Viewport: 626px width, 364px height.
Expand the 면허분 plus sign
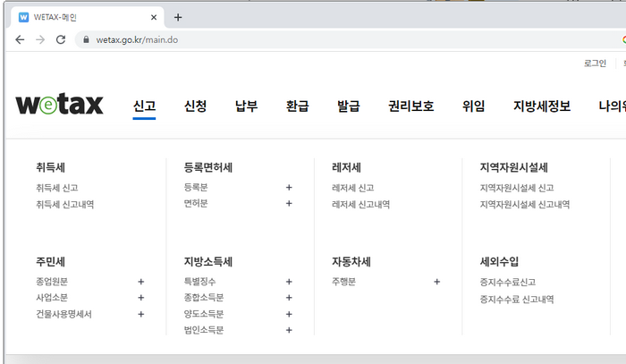289,204
